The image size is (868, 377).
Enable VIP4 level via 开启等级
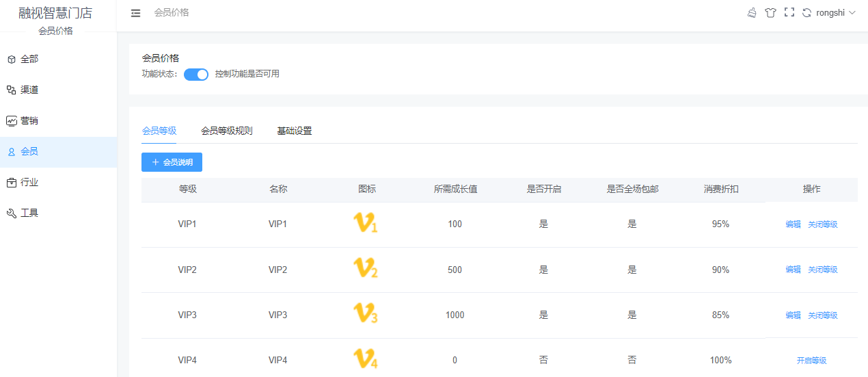click(812, 361)
